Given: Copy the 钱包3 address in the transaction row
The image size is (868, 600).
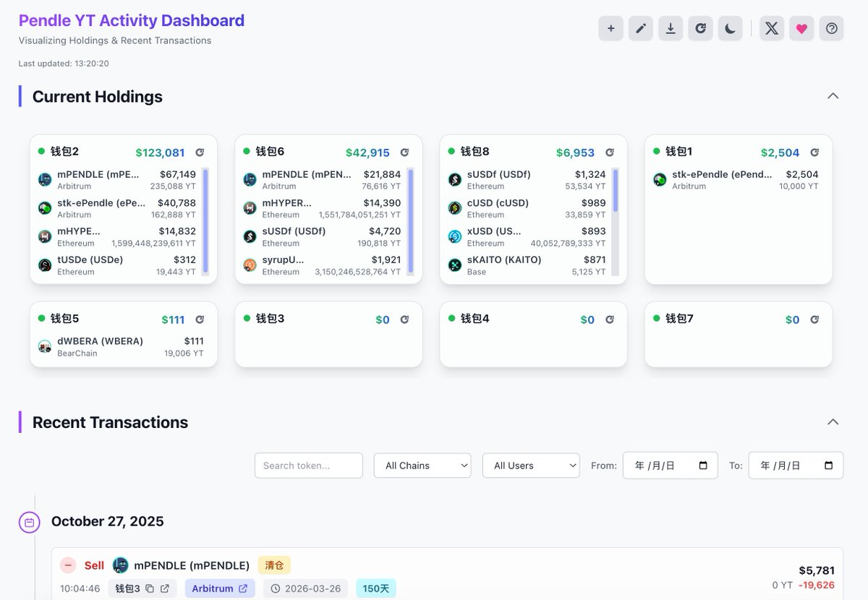Looking at the screenshot, I should pyautogui.click(x=150, y=588).
